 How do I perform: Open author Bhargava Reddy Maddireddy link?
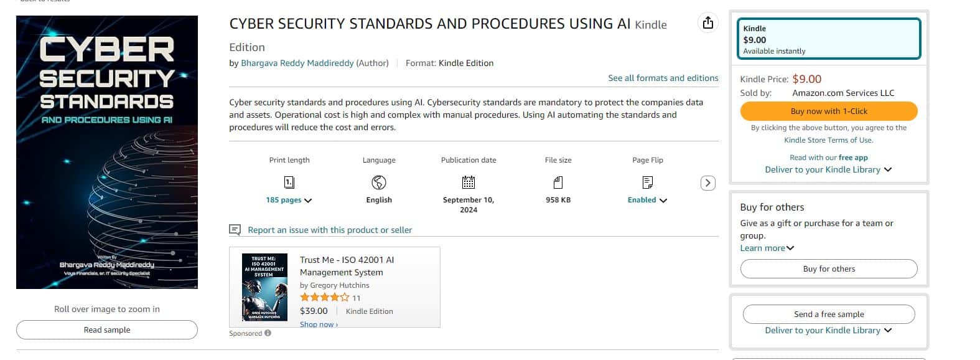click(297, 63)
